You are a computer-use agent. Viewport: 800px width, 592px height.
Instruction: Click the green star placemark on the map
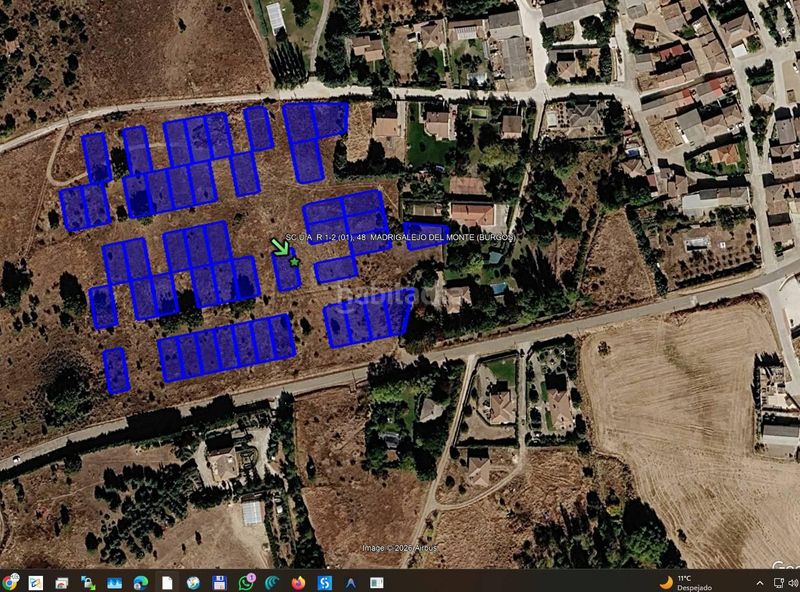click(294, 261)
